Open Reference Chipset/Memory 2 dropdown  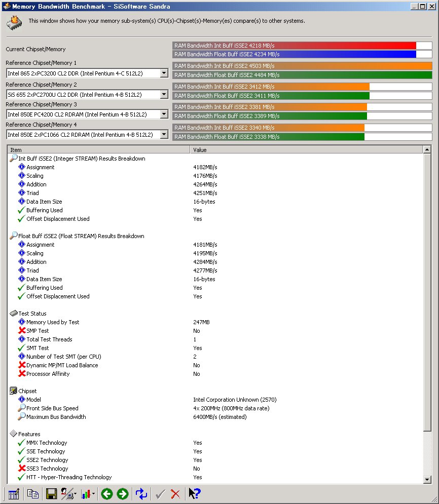164,95
